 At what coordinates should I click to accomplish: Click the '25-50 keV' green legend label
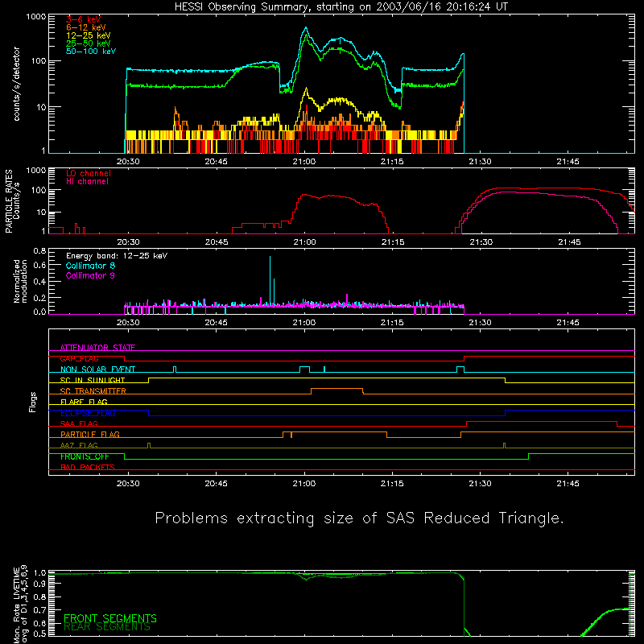pyautogui.click(x=89, y=43)
